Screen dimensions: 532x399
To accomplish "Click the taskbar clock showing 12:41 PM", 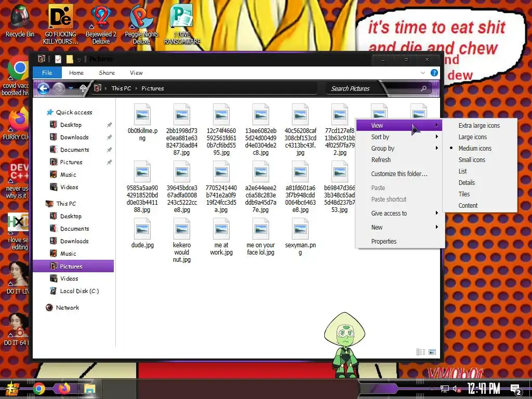I will tap(483, 389).
